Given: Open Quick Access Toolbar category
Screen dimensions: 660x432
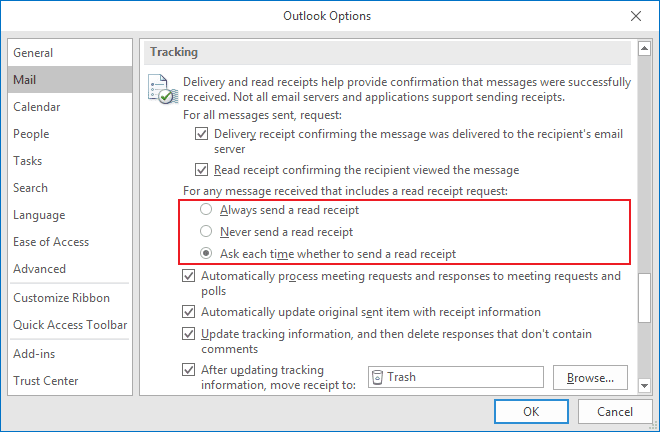Looking at the screenshot, I should 70,325.
